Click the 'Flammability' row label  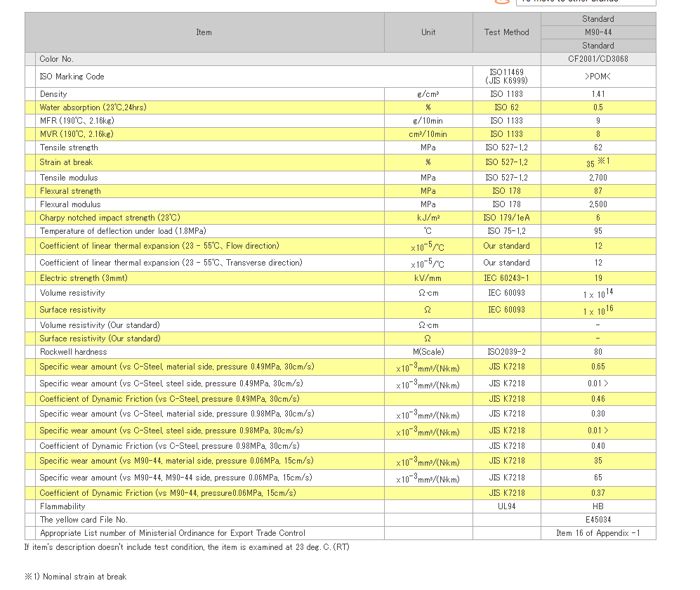point(62,506)
